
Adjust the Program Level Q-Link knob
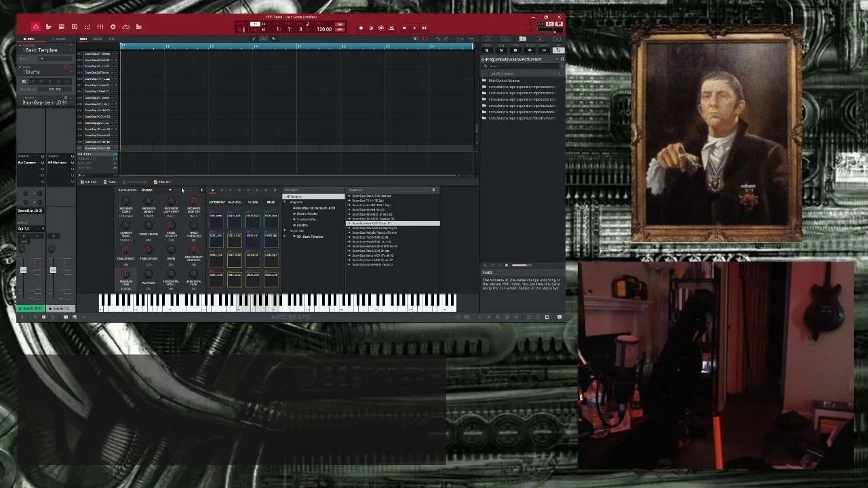point(125,274)
